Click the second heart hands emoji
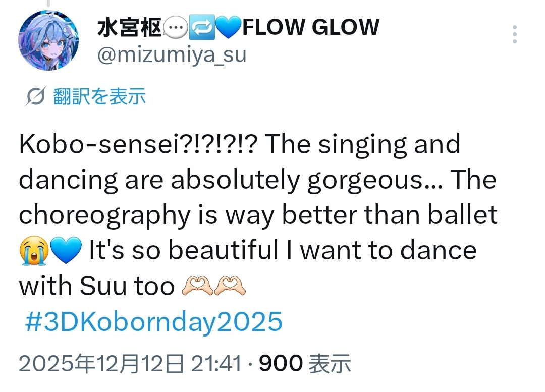Image resolution: width=545 pixels, height=392 pixels. point(230,287)
